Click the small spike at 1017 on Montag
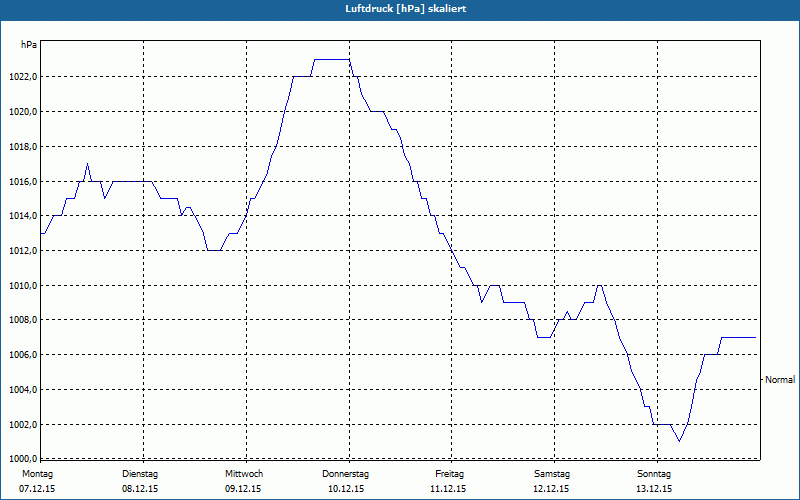 pyautogui.click(x=87, y=164)
